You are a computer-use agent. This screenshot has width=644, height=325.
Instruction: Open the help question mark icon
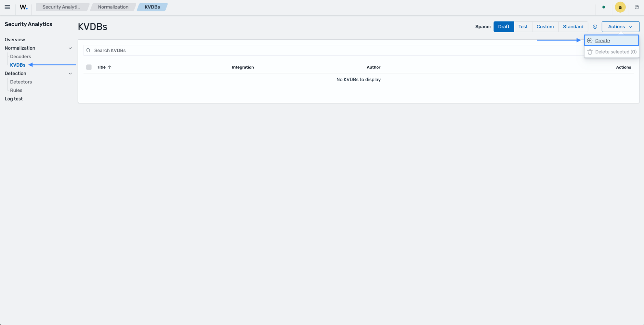pos(637,7)
